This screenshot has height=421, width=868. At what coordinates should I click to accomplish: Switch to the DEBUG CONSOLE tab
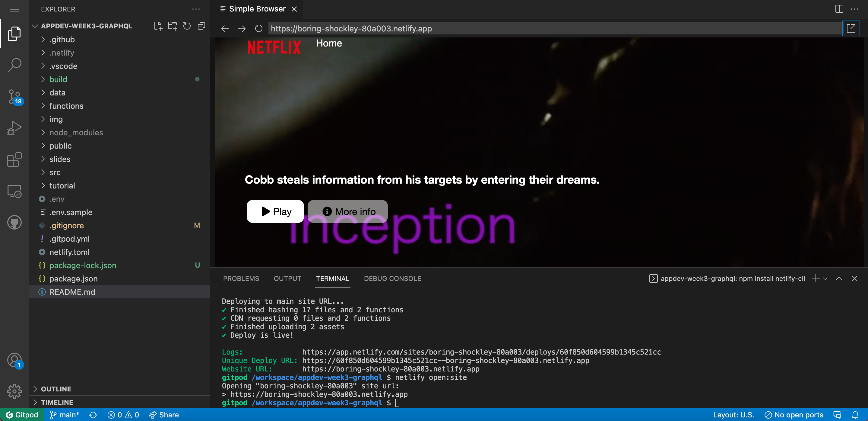392,278
